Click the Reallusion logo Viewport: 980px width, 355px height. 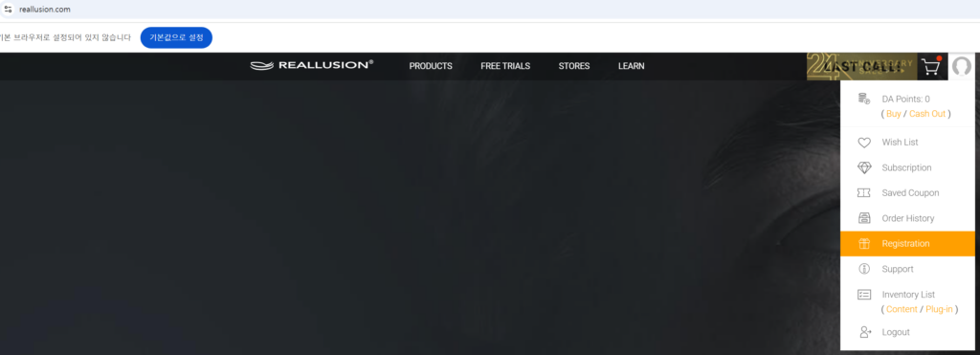pyautogui.click(x=311, y=65)
